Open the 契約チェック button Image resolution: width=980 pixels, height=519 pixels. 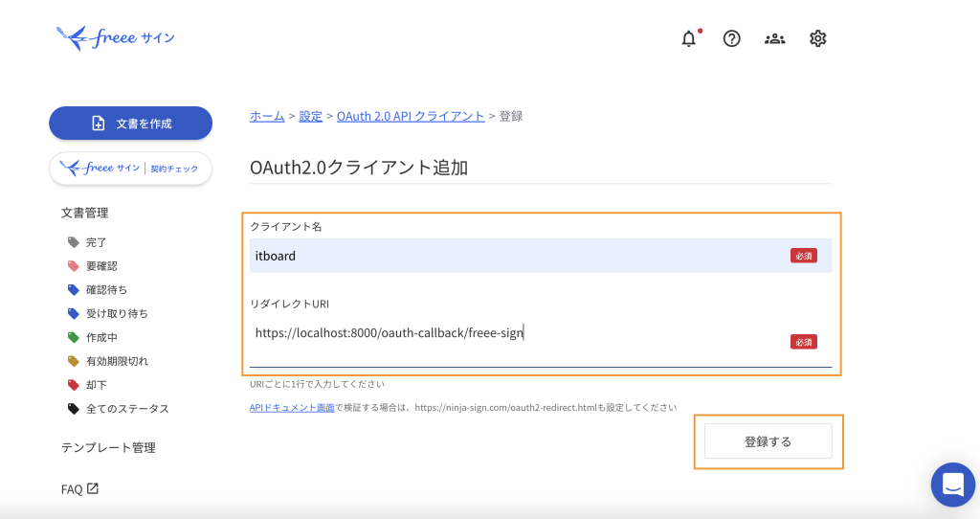[x=130, y=169]
